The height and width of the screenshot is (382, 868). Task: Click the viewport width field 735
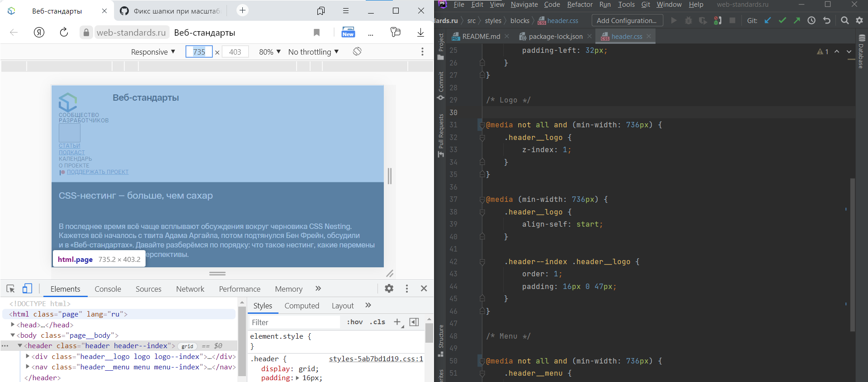click(x=199, y=52)
